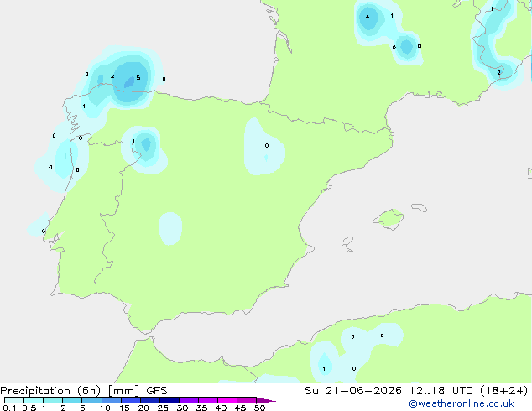
Task: Click the 'GFS' model label
Action: (x=157, y=391)
